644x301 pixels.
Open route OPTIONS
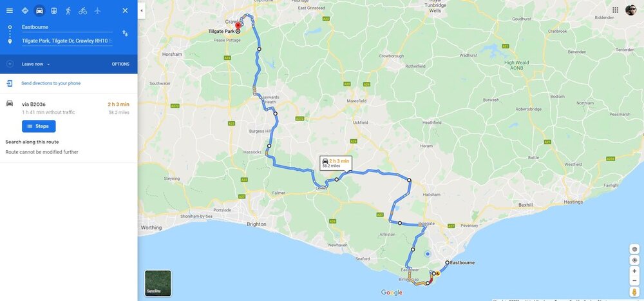click(x=120, y=64)
